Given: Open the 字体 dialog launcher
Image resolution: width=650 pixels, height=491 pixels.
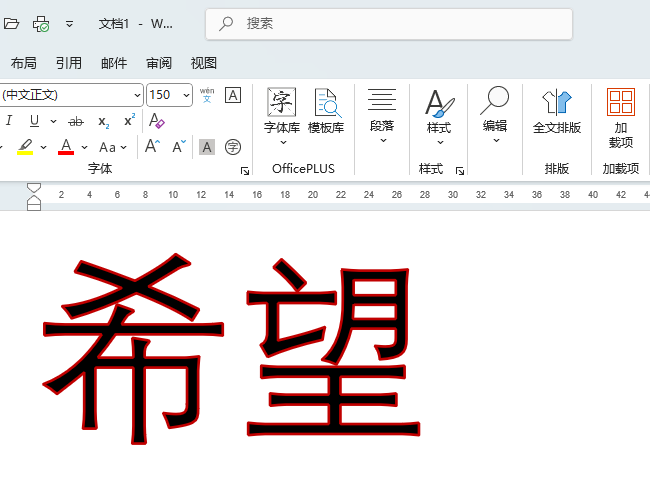Looking at the screenshot, I should 245,170.
